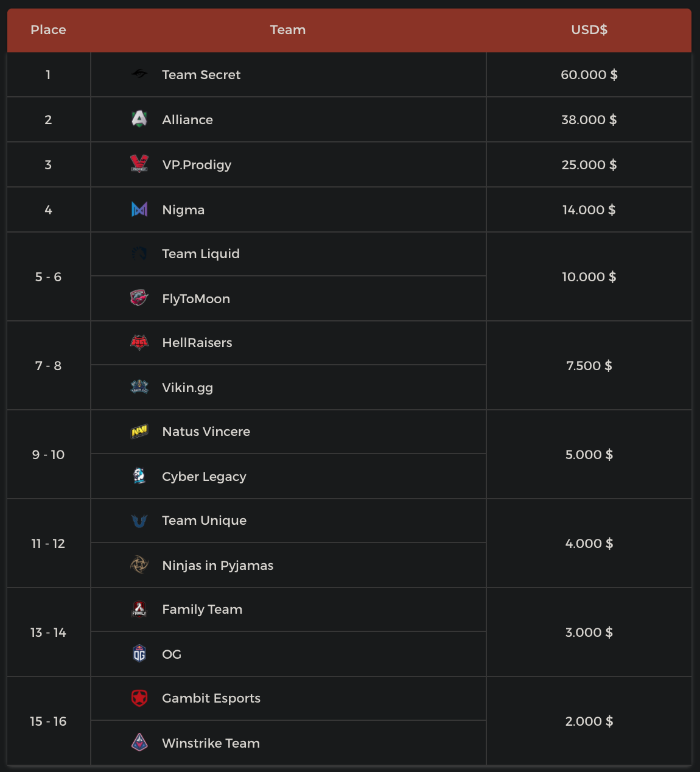Click the Winstrike Team logo
This screenshot has height=772, width=700.
[139, 743]
